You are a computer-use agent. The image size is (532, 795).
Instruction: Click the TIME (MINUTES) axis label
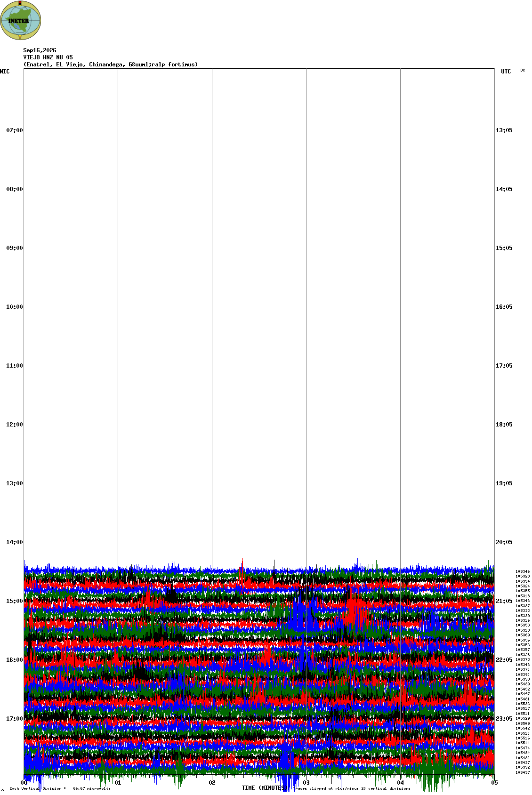(264, 788)
